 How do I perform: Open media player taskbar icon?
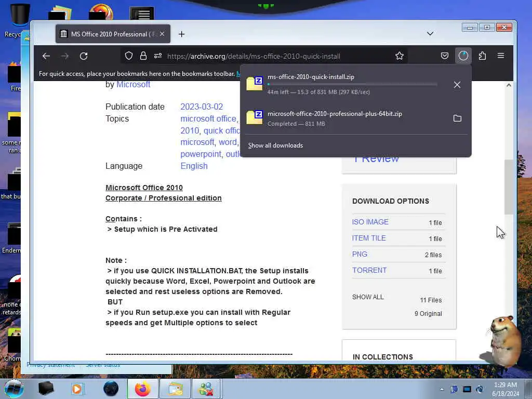tap(77, 389)
